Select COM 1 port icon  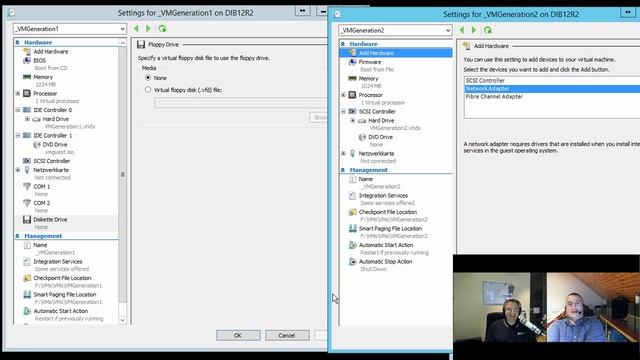27,187
